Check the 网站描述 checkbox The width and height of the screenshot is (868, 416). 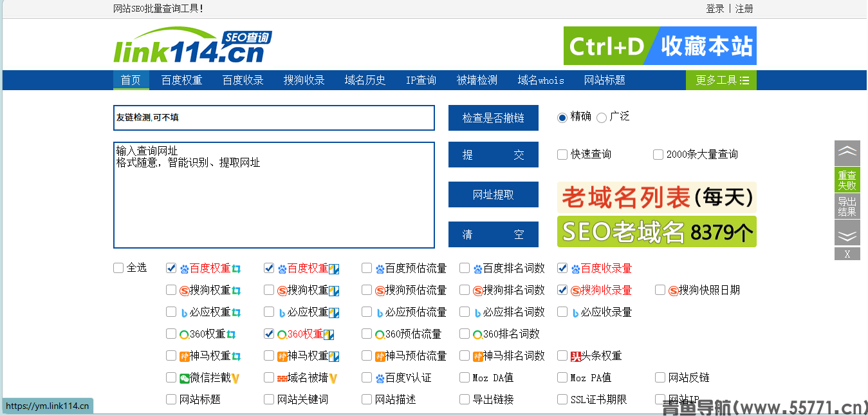point(367,399)
